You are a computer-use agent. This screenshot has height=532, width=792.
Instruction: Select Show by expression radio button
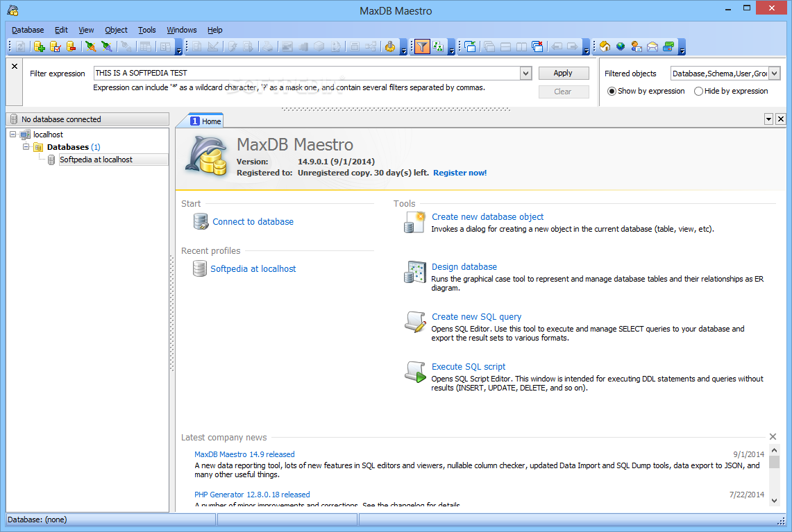click(612, 92)
